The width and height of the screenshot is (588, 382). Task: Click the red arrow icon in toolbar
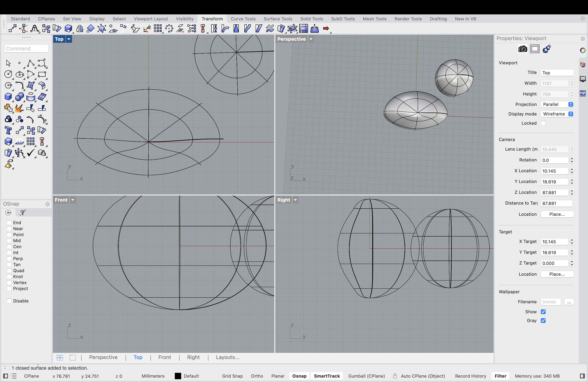326,29
